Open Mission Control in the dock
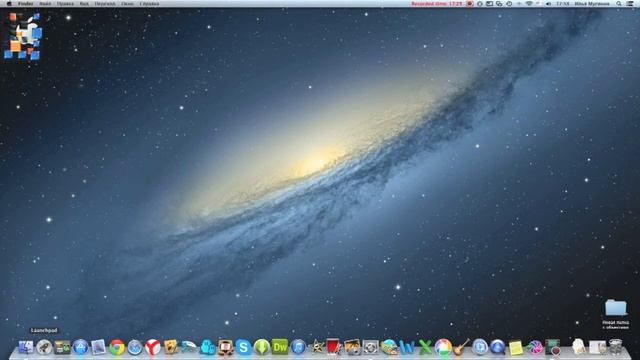The height and width of the screenshot is (360, 640). click(62, 347)
